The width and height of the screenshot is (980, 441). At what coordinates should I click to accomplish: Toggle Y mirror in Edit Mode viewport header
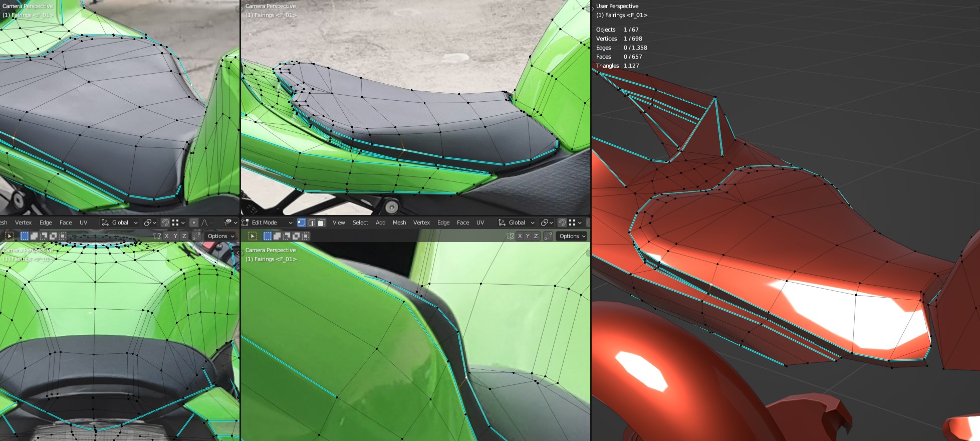[x=528, y=236]
